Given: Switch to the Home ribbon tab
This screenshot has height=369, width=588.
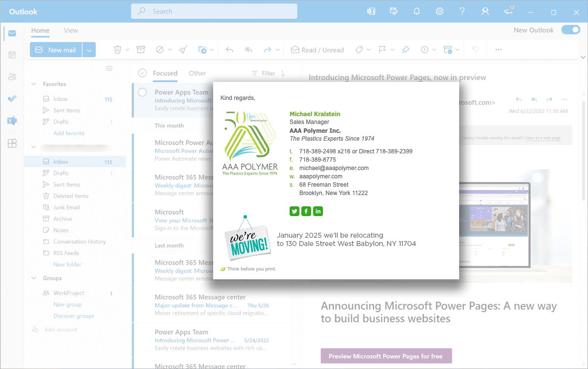Looking at the screenshot, I should point(40,30).
